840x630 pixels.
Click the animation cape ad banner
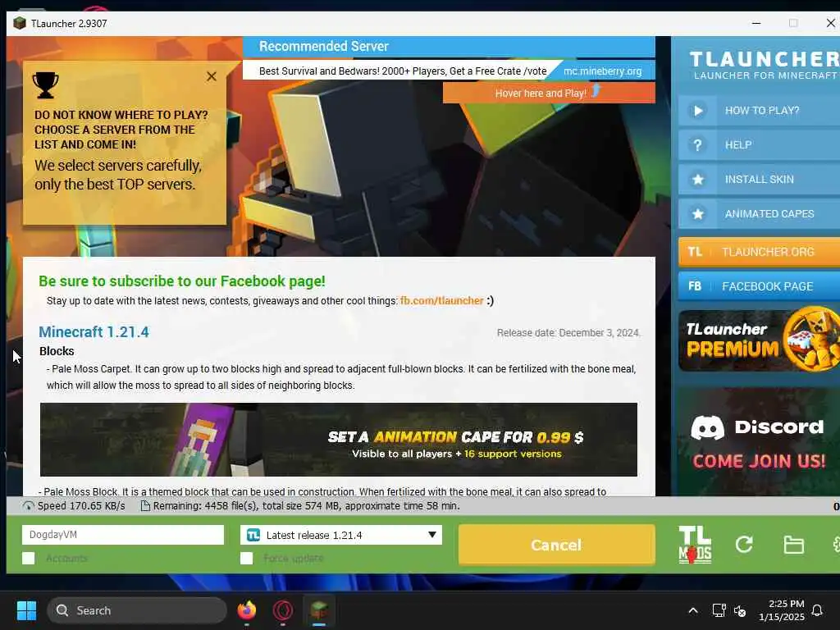(x=339, y=440)
